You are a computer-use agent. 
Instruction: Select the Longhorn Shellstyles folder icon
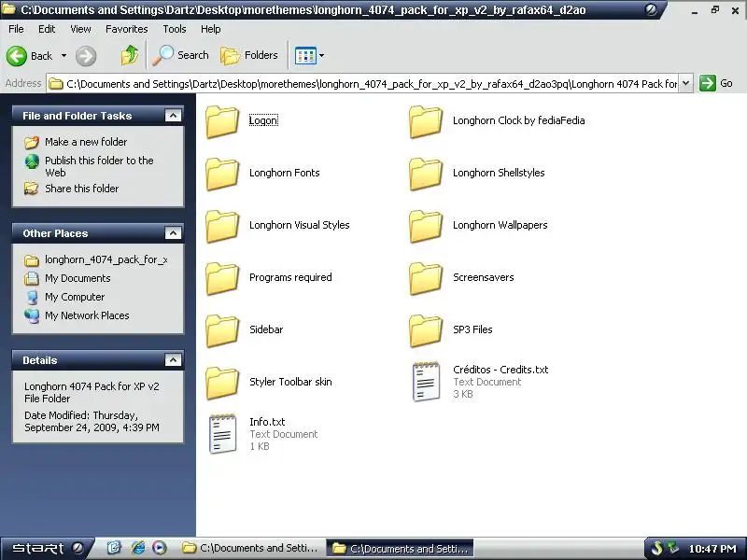426,175
